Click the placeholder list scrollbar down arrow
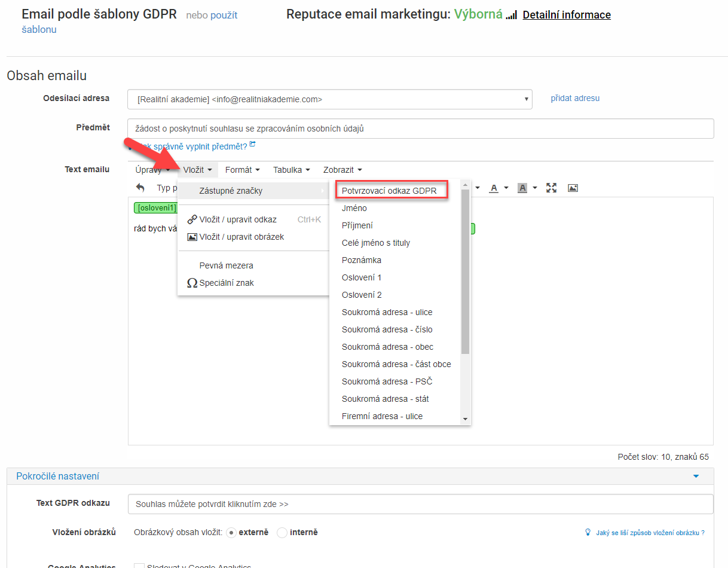 (x=465, y=419)
